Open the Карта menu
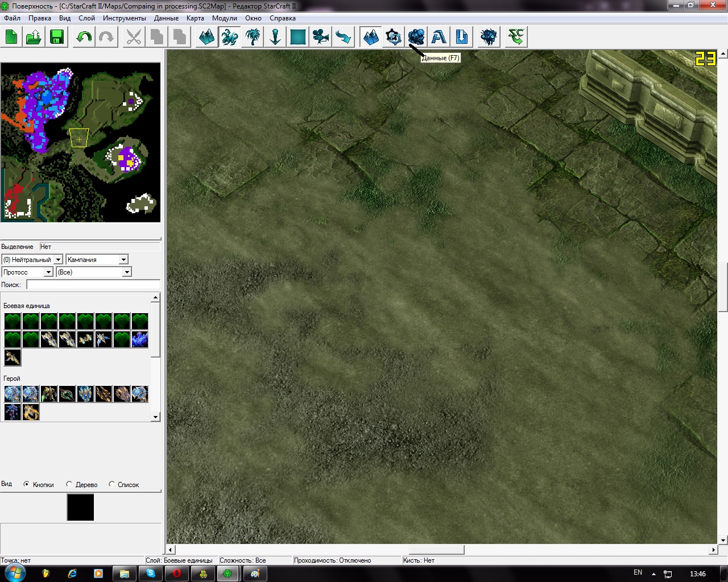Image resolution: width=728 pixels, height=582 pixels. coord(195,18)
